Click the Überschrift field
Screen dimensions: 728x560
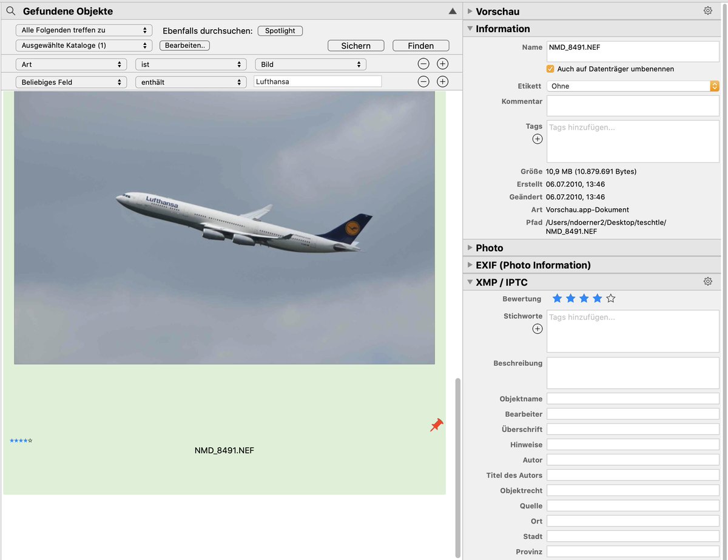pos(633,429)
